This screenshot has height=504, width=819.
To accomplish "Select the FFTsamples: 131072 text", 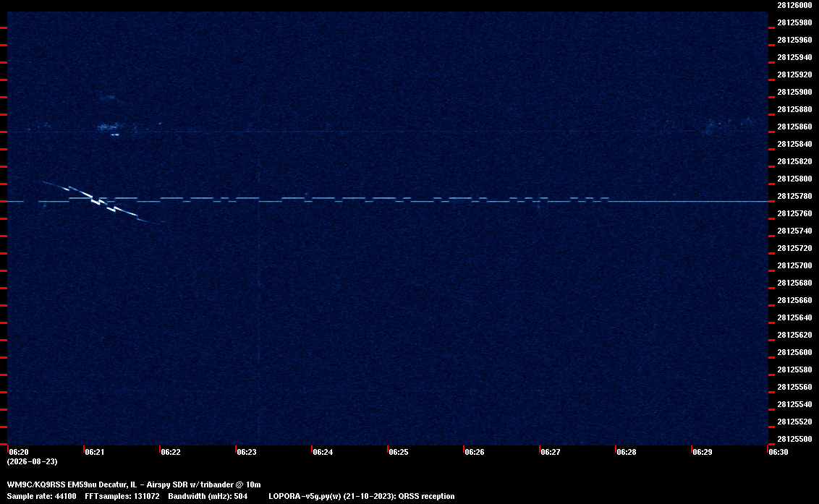I will (122, 496).
